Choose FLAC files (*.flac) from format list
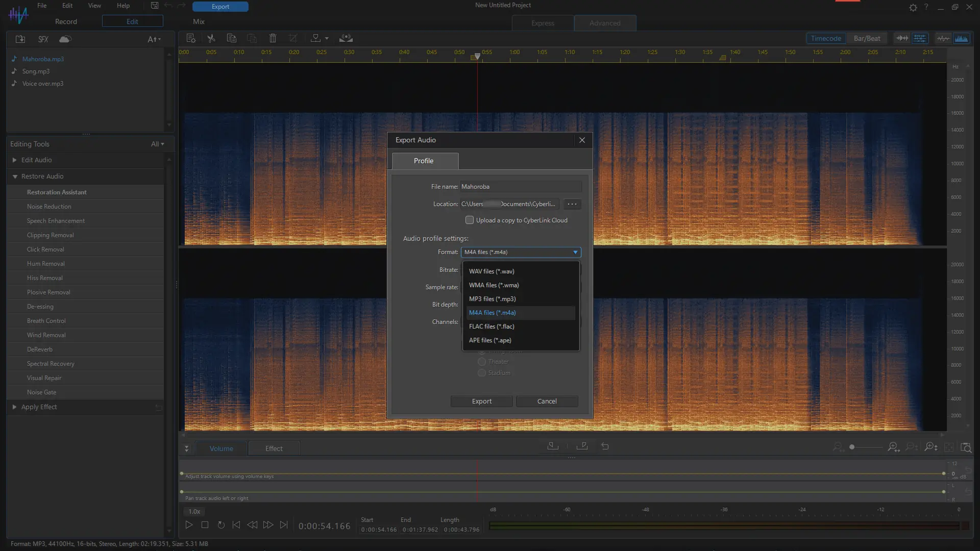This screenshot has width=980, height=551. point(492,327)
